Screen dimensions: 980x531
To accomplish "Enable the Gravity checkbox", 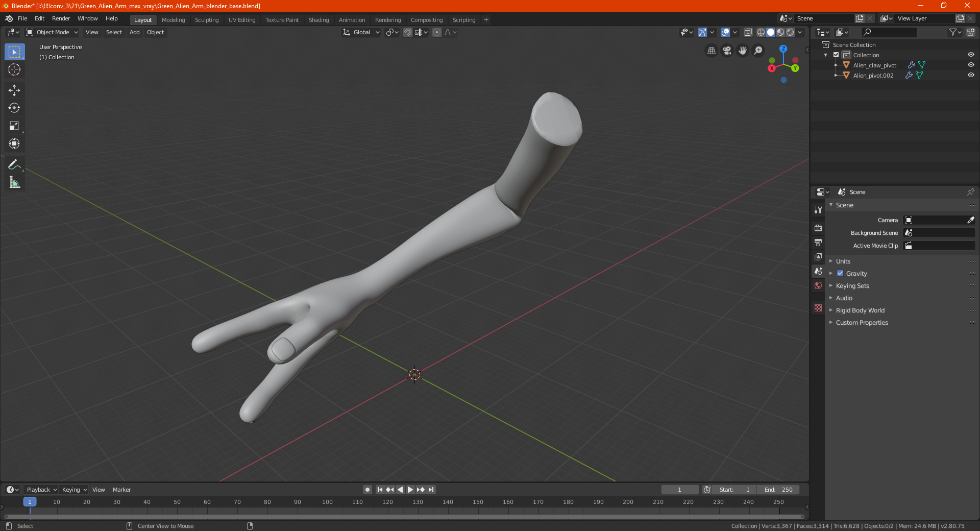I will pos(840,273).
